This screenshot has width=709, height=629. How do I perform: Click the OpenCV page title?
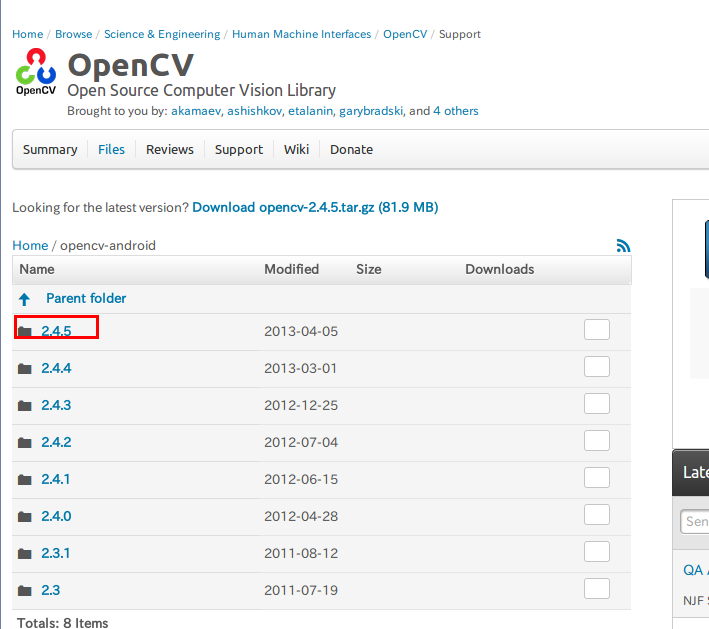pyautogui.click(x=131, y=65)
